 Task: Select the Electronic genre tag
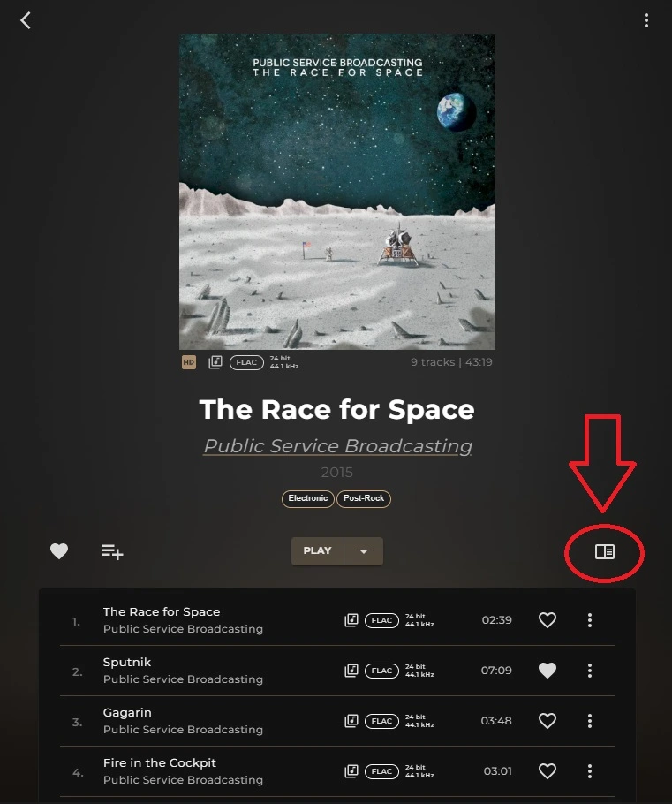tap(307, 498)
